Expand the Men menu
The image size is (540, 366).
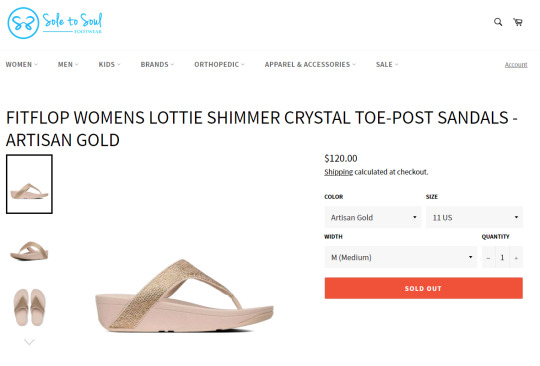coord(68,64)
